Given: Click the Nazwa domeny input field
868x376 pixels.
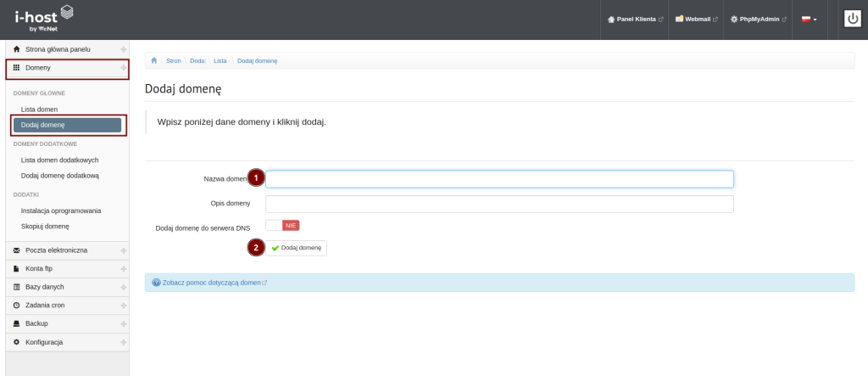Looking at the screenshot, I should click(498, 178).
